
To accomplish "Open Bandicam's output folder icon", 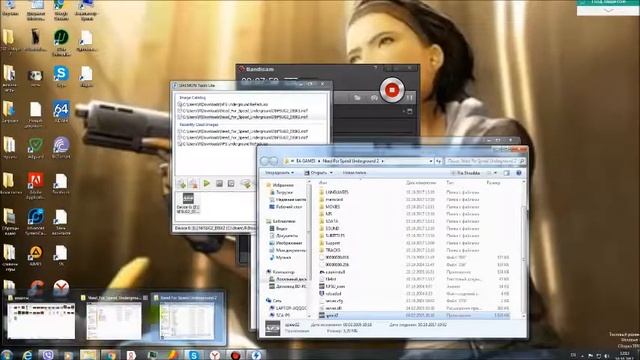I will coord(357,98).
